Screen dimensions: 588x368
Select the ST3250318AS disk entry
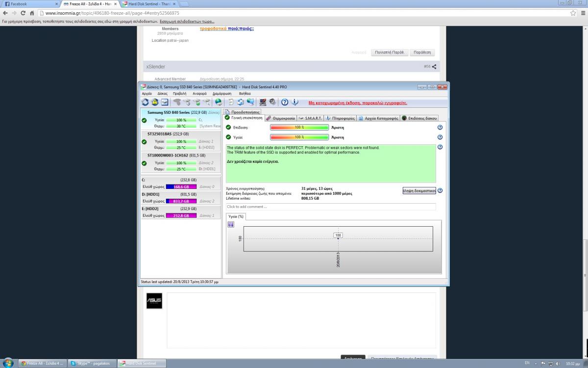click(x=180, y=140)
